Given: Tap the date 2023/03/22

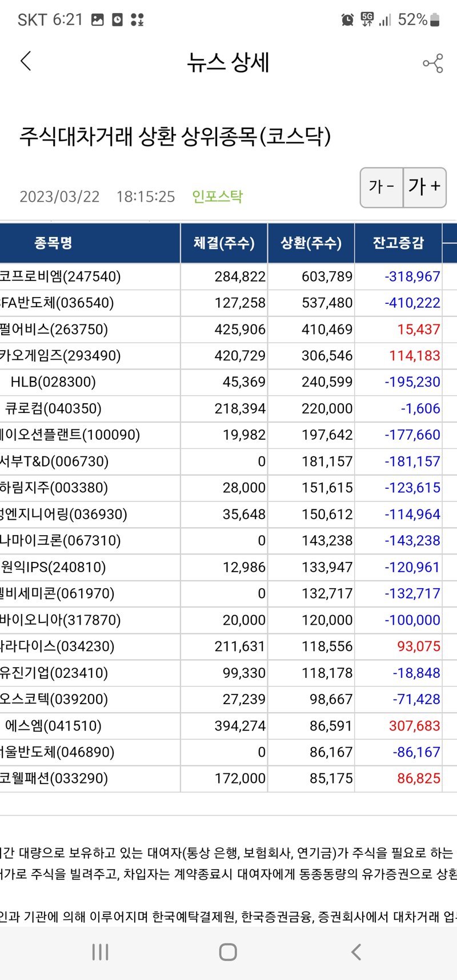Looking at the screenshot, I should pyautogui.click(x=59, y=196).
